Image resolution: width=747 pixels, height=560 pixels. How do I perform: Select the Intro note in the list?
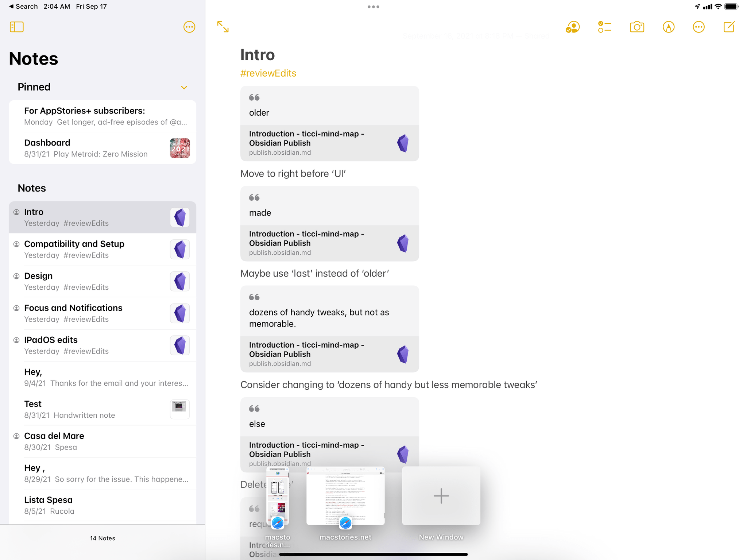(x=102, y=217)
